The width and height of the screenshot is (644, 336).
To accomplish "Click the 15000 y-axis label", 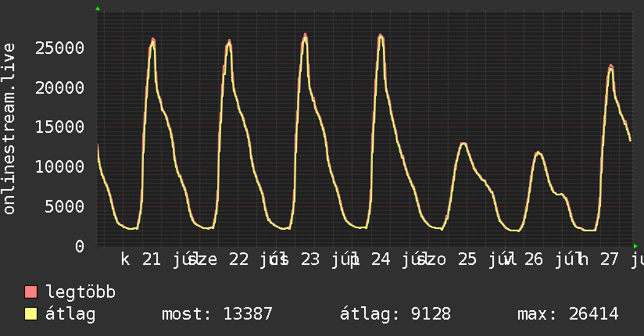I will pos(59,127).
